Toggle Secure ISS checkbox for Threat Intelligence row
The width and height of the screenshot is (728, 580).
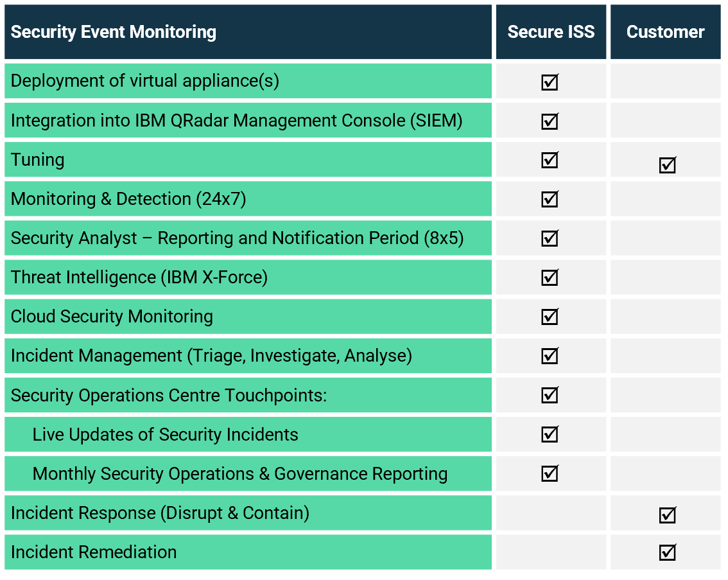coord(550,278)
